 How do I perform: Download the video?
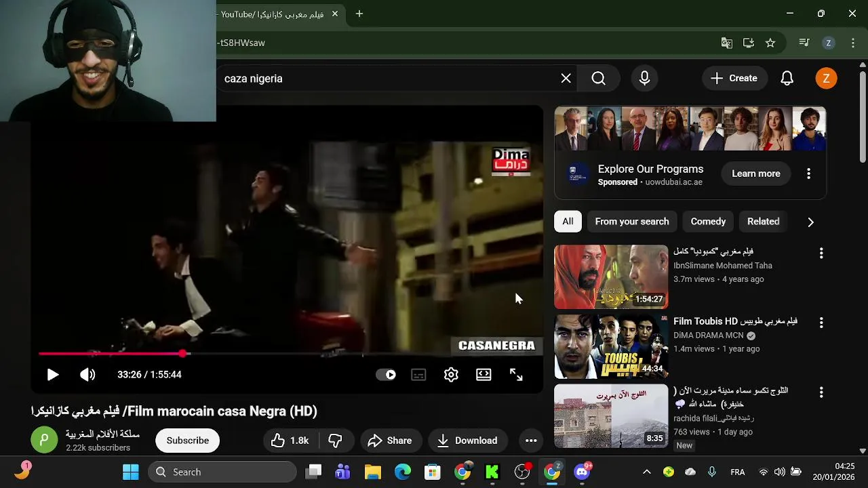[467, 441]
